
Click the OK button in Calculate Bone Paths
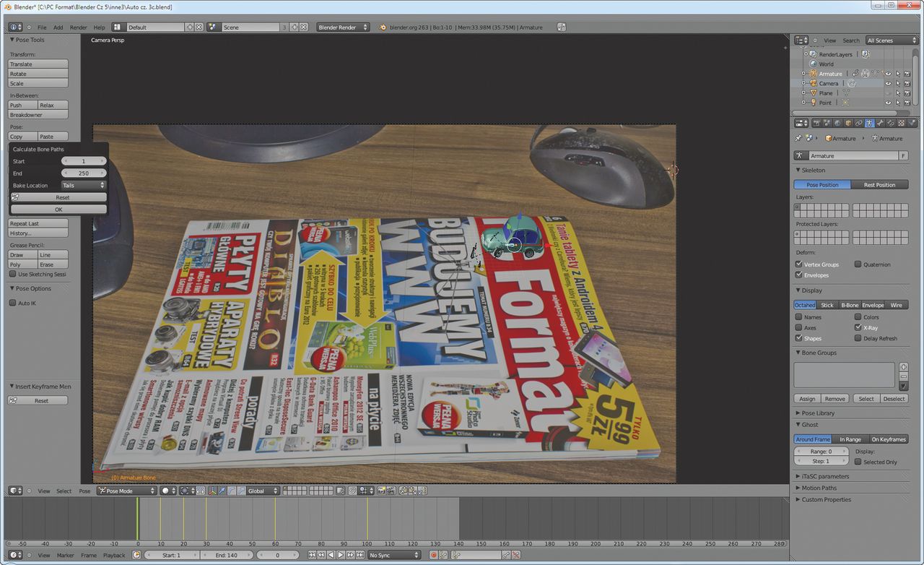point(58,210)
